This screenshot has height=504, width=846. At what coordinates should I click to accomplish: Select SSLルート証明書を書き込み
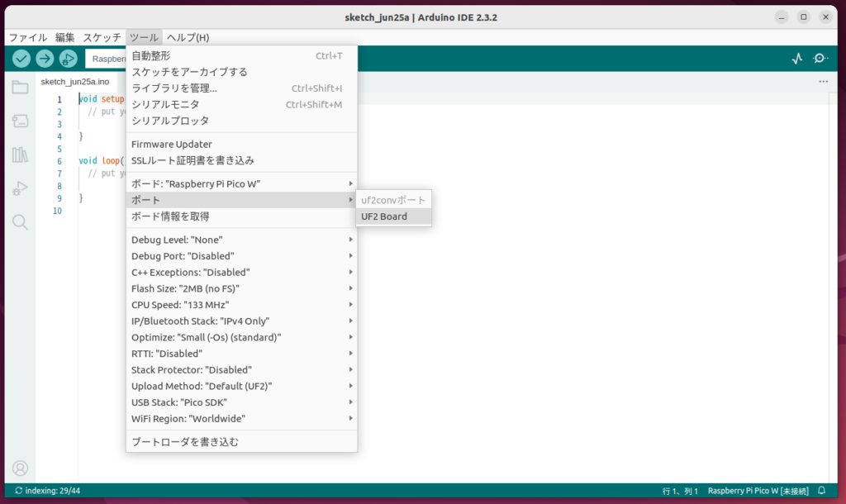[x=241, y=160]
